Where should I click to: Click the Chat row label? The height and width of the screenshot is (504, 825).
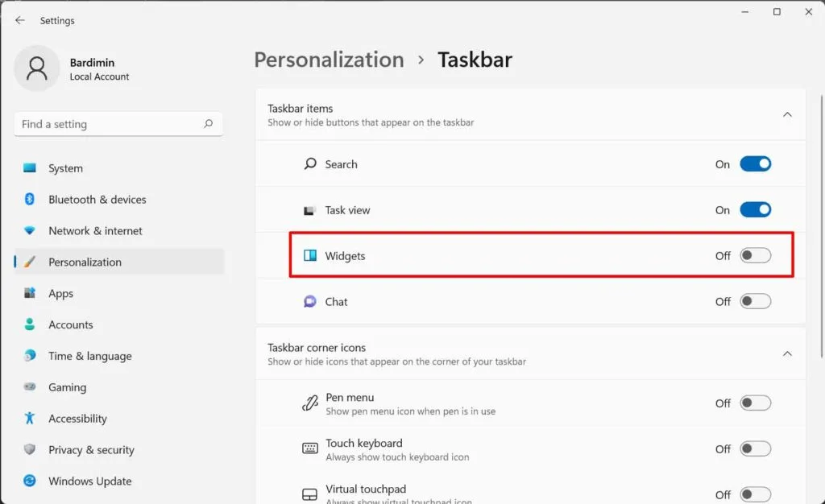pos(336,302)
